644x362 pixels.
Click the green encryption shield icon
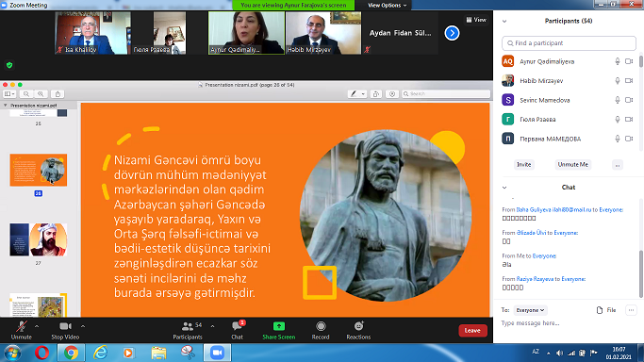(x=9, y=65)
